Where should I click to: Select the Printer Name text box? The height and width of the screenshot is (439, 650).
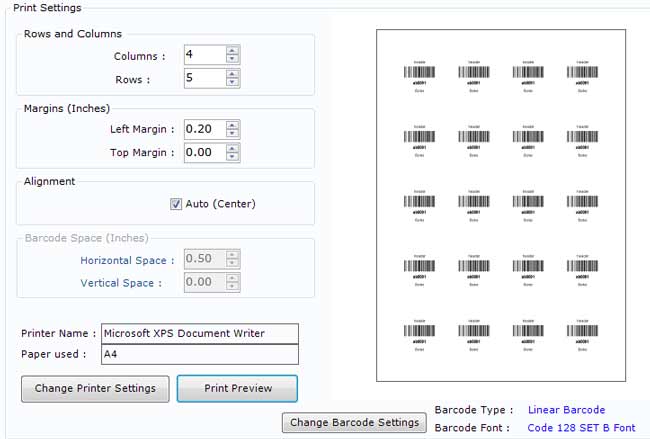[x=200, y=334]
